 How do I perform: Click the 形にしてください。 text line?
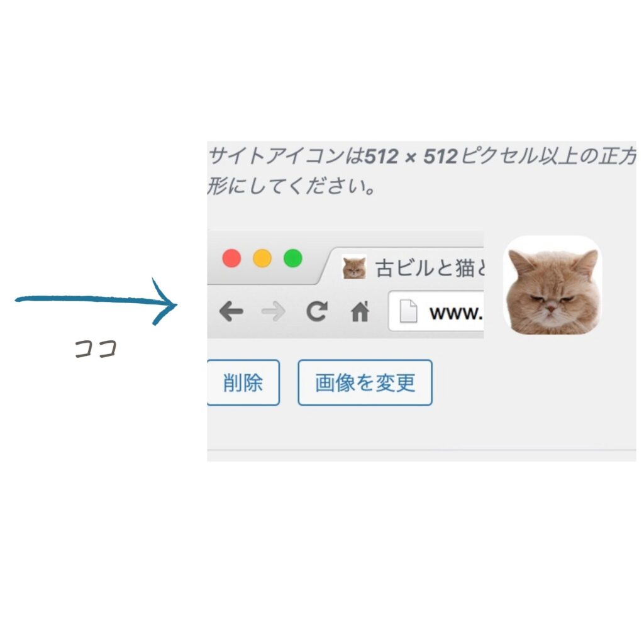[x=291, y=187]
